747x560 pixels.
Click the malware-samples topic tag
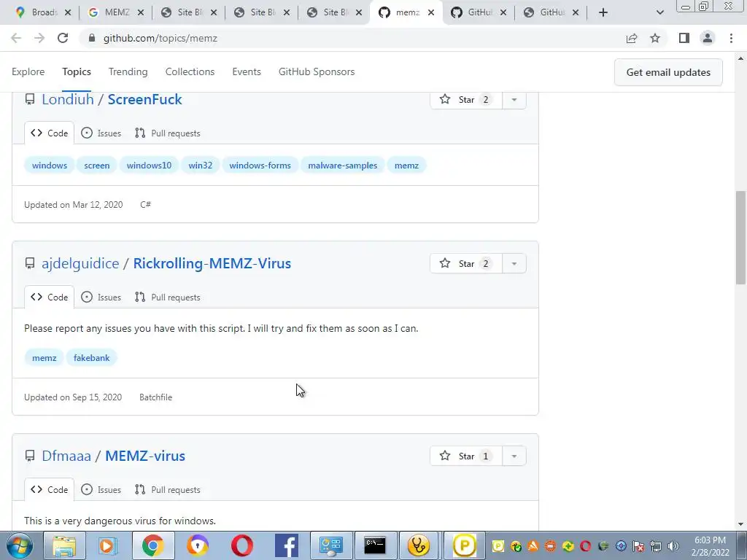point(343,166)
